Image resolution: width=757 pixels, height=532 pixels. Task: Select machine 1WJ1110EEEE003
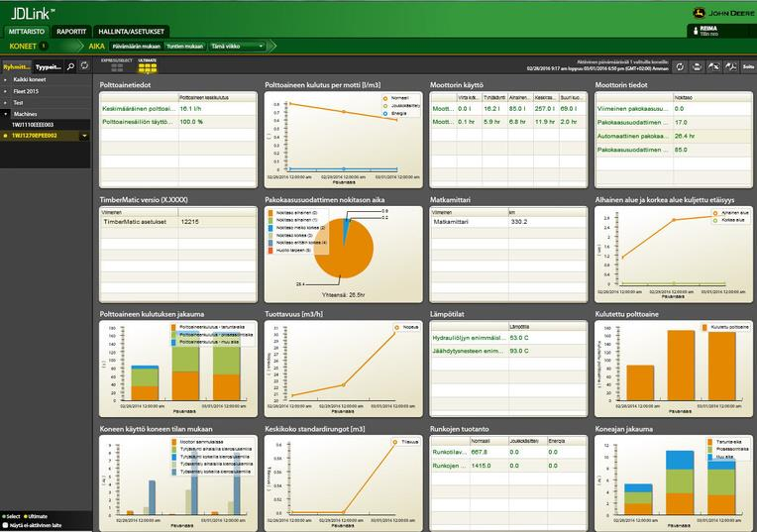[x=45, y=125]
